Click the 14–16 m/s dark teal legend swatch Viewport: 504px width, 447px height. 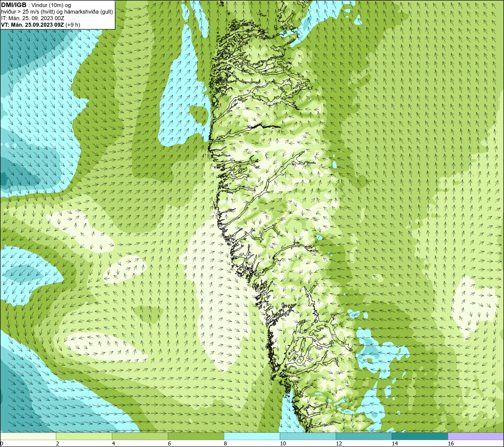(x=420, y=436)
